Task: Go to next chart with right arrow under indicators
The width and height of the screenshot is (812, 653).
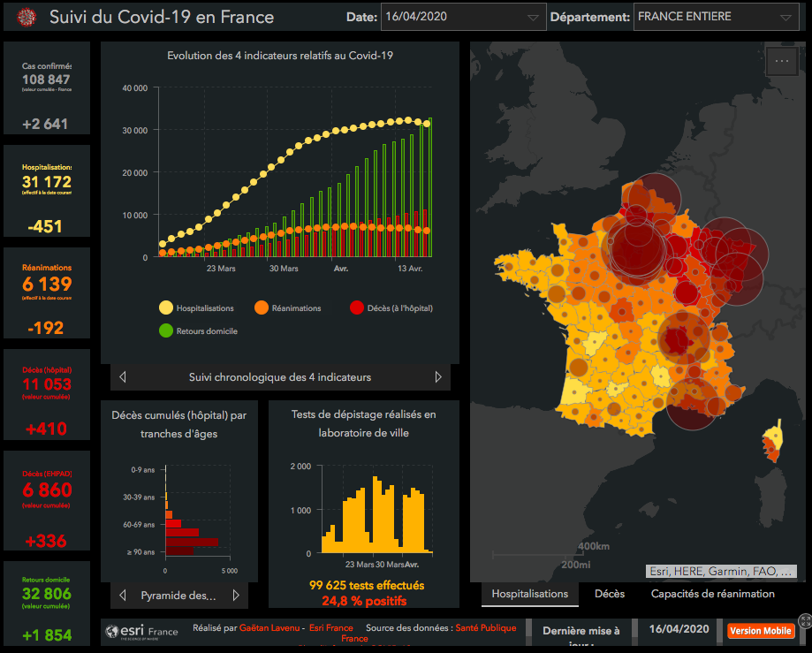Action: (438, 377)
